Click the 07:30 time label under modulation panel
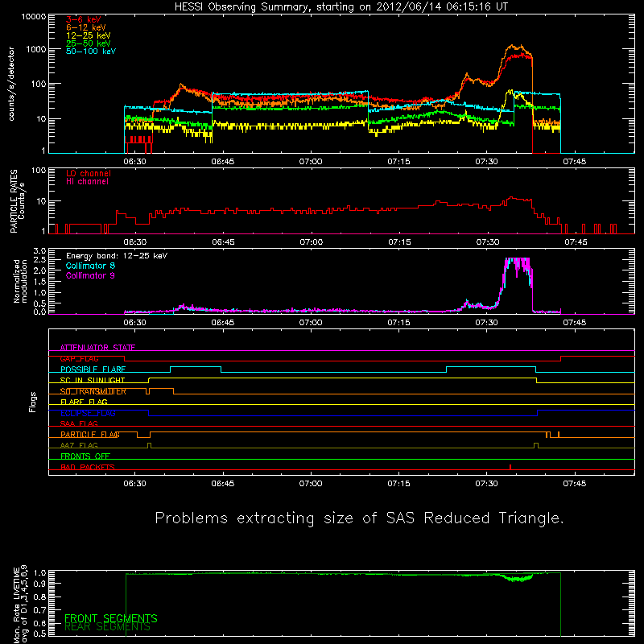Screen dimensions: 644x644 coord(487,323)
